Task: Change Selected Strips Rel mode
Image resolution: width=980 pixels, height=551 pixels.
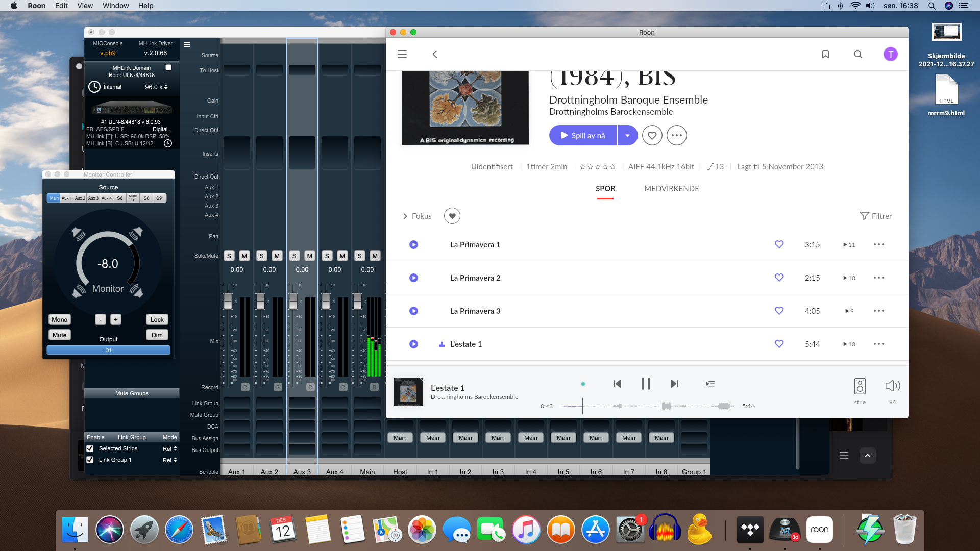Action: 170,449
